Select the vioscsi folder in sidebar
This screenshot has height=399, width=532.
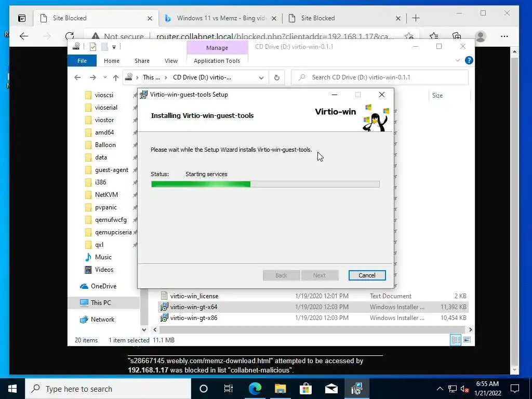click(x=104, y=95)
